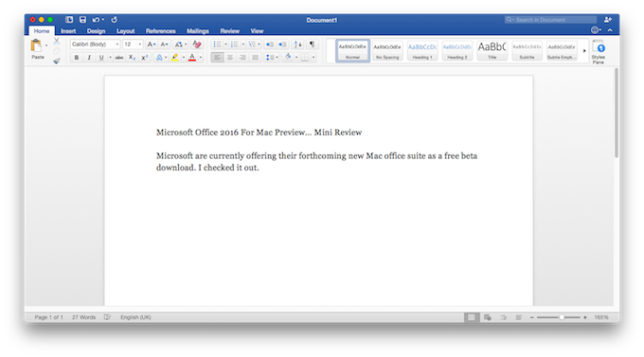Click the Cut scissors icon
Image resolution: width=644 pixels, height=357 pixels.
[57, 41]
